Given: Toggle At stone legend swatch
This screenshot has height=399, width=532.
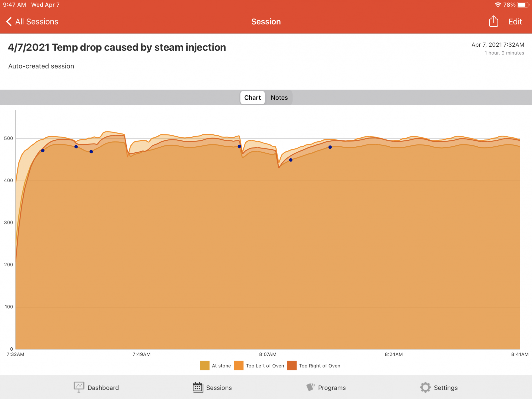Looking at the screenshot, I should click(x=205, y=366).
